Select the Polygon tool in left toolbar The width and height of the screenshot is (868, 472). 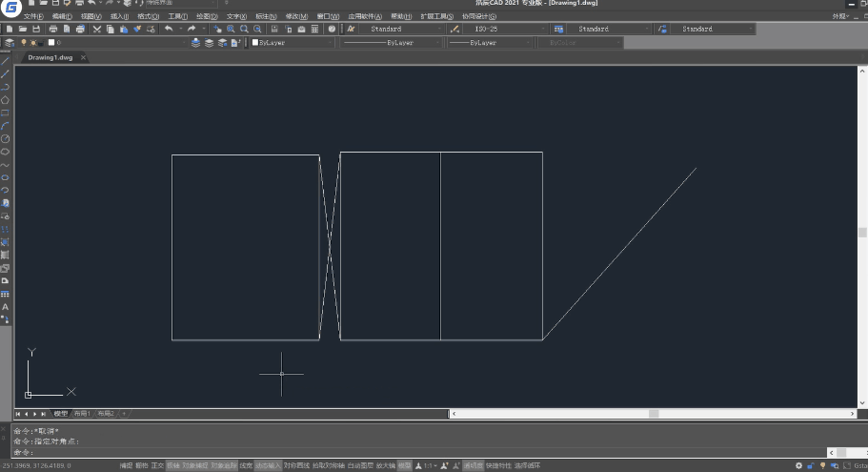(x=5, y=100)
